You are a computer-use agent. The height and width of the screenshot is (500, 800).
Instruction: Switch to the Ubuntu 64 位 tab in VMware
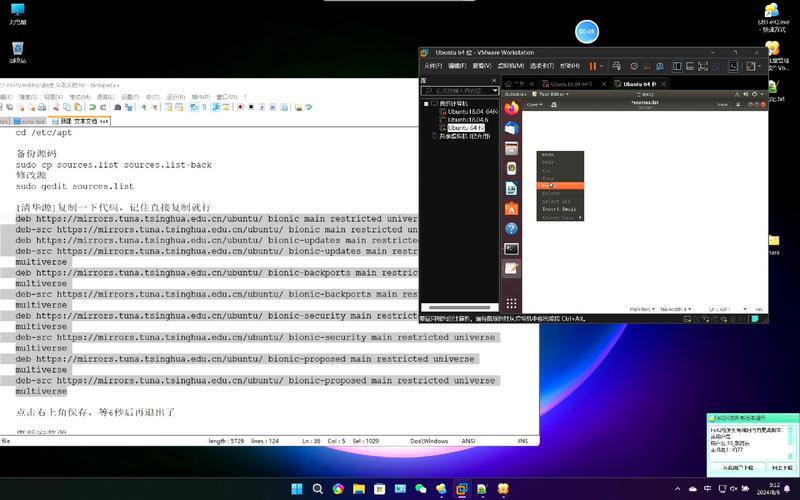click(x=640, y=84)
